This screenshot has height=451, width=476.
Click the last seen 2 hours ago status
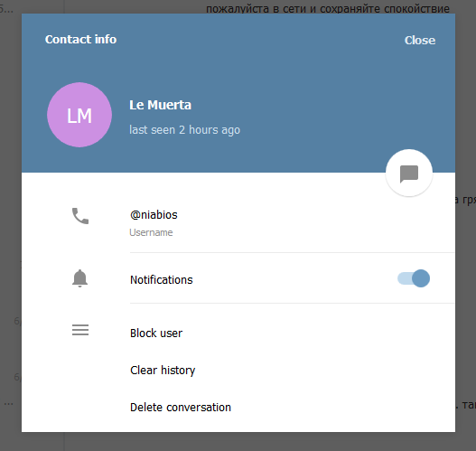(184, 130)
